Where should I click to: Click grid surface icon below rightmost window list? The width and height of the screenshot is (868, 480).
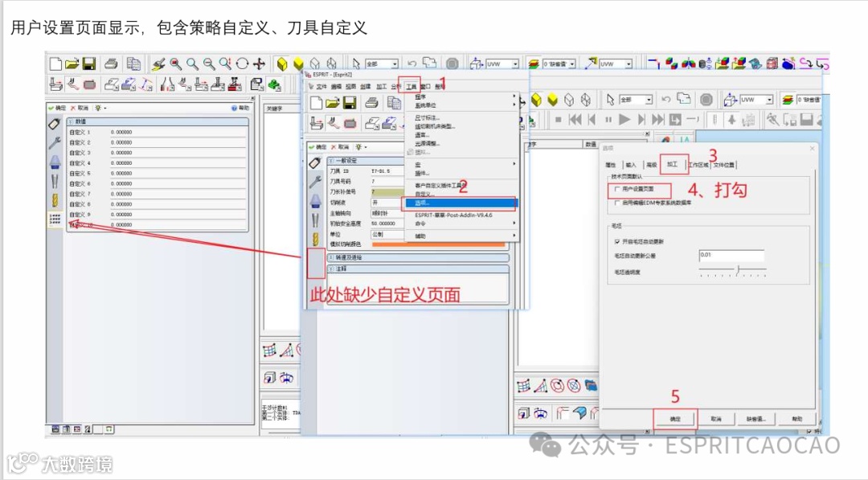pos(524,386)
